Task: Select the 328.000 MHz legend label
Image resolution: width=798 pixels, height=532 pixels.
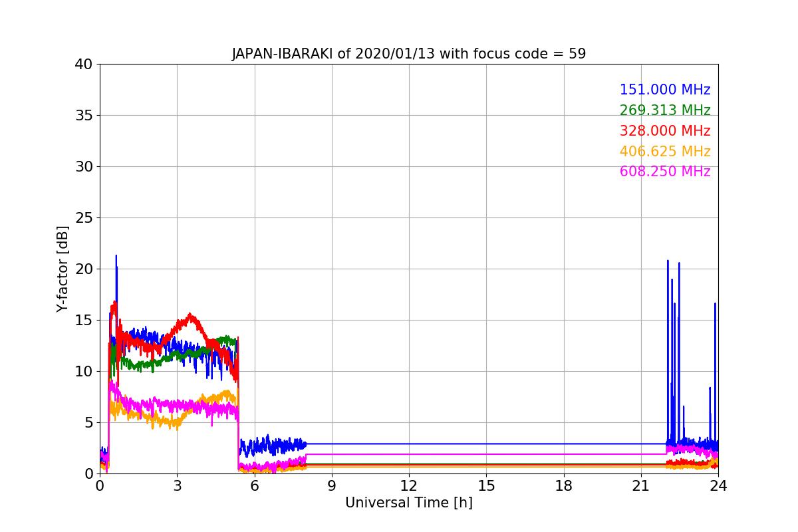Action: 665,131
